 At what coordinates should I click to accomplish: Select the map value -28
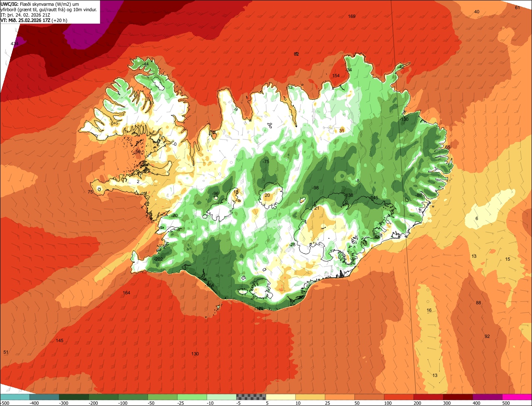[292, 245]
